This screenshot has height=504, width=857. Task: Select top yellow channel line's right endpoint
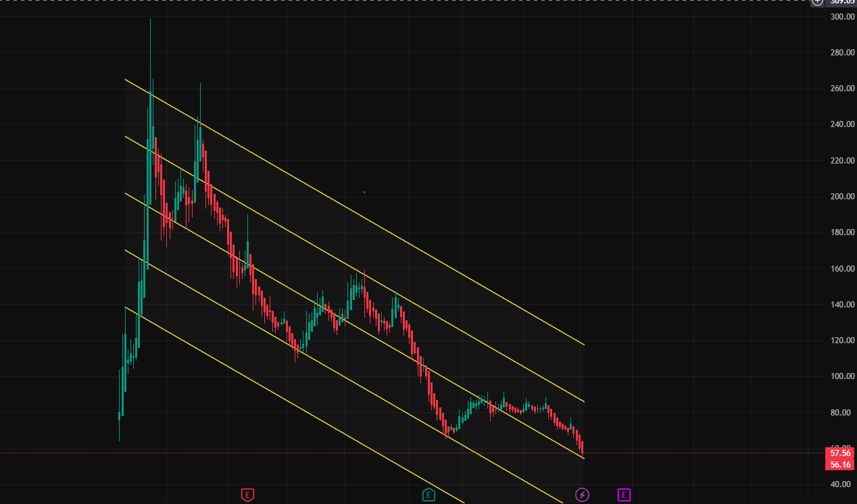tap(584, 345)
